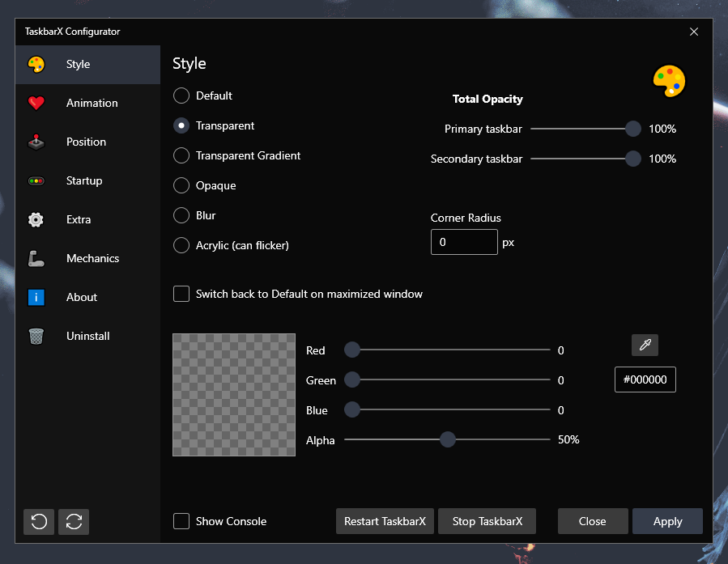The image size is (728, 564).
Task: Click the Style page heading
Action: [189, 64]
